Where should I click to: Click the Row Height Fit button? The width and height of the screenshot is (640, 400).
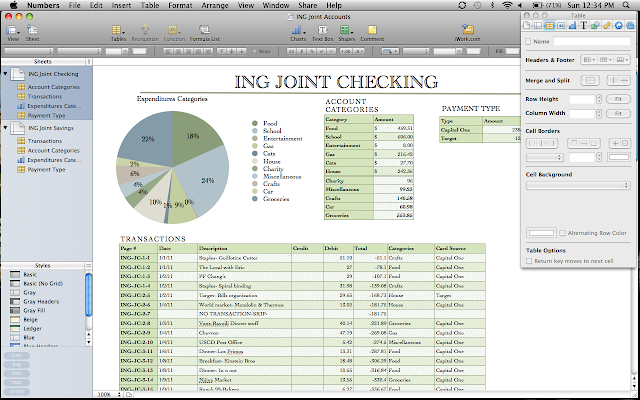coord(619,99)
